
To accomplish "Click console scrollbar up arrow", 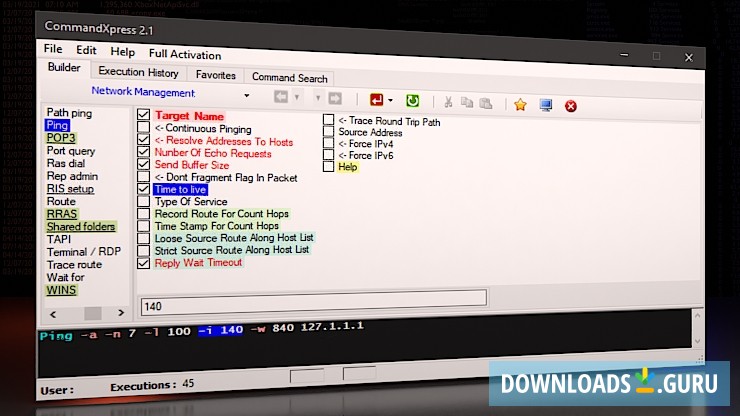I will [698, 315].
